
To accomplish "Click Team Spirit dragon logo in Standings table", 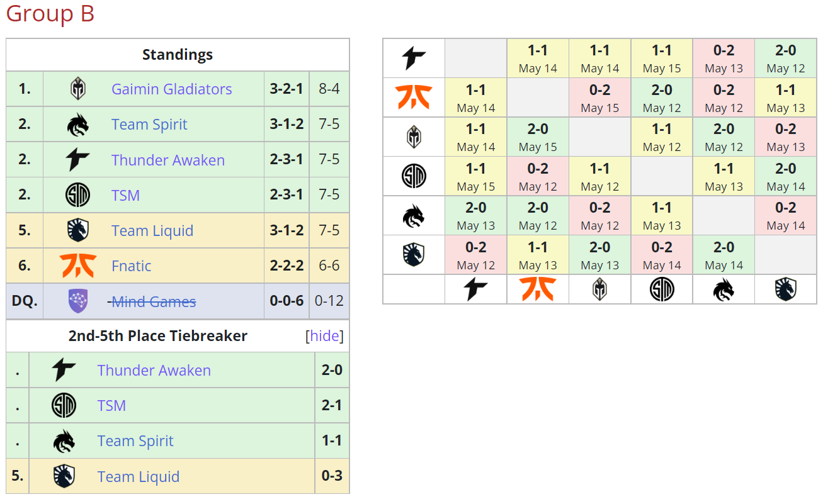I will pyautogui.click(x=77, y=125).
